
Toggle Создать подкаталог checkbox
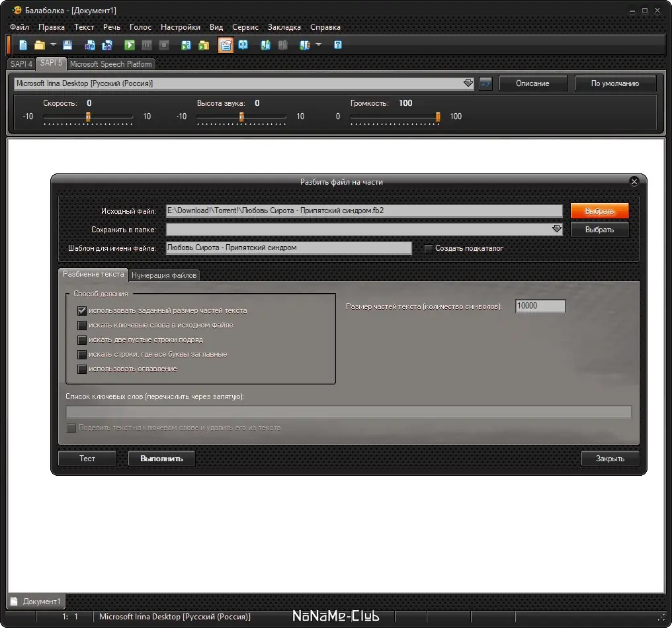pos(428,248)
